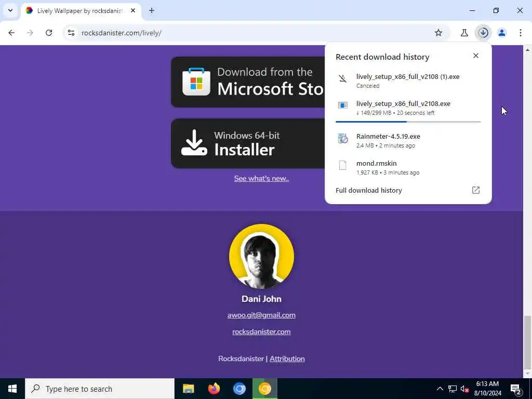This screenshot has height=399, width=532.
Task: Open the notification center icon
Action: (x=516, y=389)
